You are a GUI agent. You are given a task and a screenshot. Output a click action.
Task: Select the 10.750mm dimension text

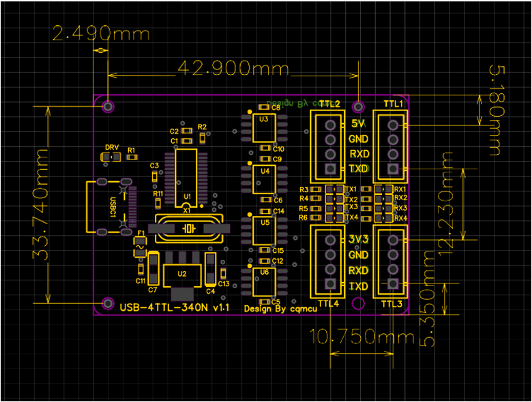pyautogui.click(x=361, y=337)
